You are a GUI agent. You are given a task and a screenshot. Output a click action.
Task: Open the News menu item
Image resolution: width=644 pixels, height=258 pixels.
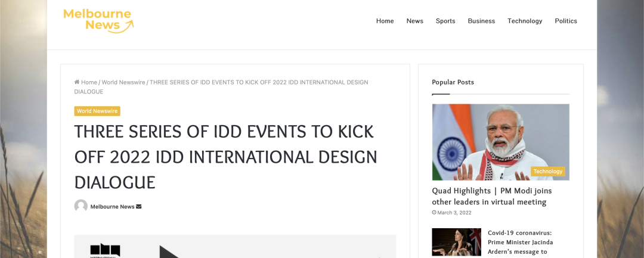pos(415,21)
